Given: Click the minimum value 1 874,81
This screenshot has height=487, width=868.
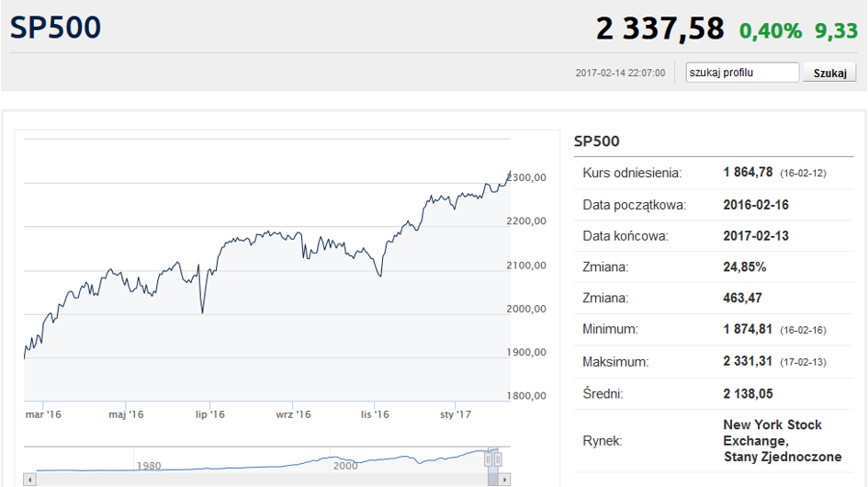Looking at the screenshot, I should (x=748, y=329).
